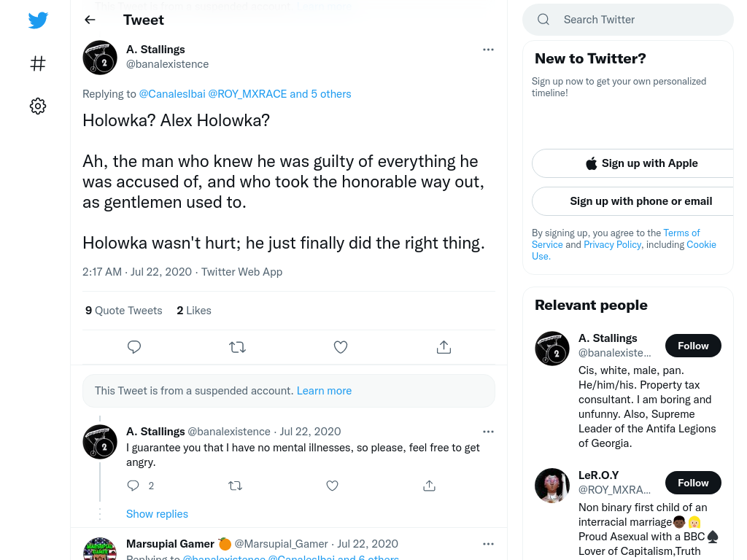Open more options on the main tweet
This screenshot has height=560, width=747.
(488, 50)
